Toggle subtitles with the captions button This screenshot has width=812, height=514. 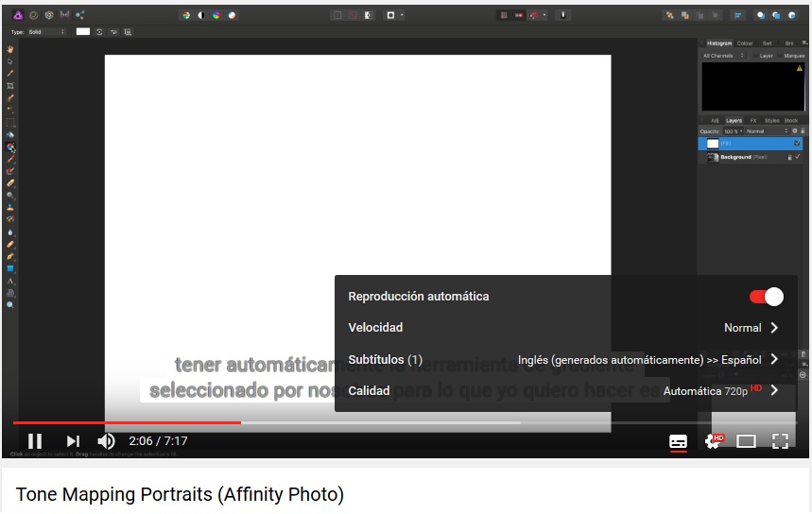[x=678, y=441]
